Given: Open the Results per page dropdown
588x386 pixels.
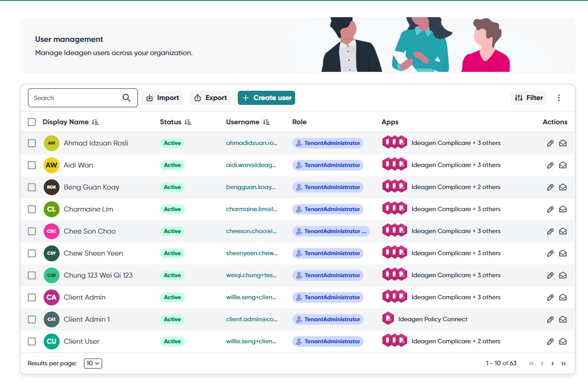Looking at the screenshot, I should pos(93,364).
